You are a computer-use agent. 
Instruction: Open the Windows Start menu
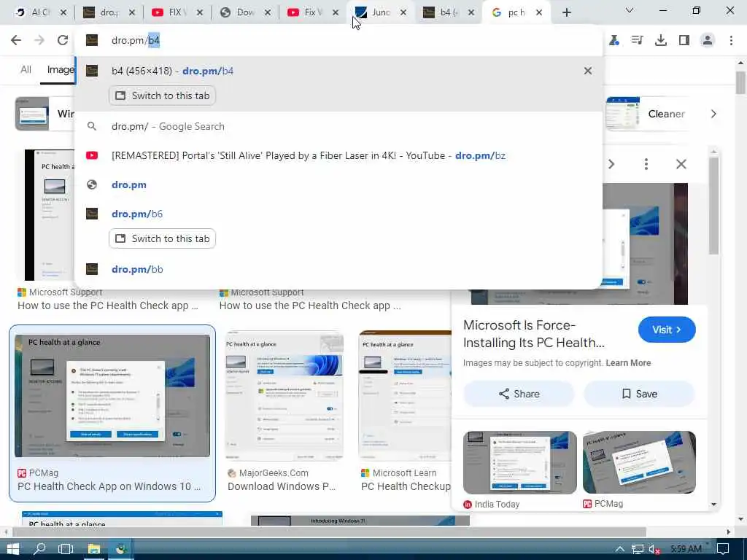[13, 549]
